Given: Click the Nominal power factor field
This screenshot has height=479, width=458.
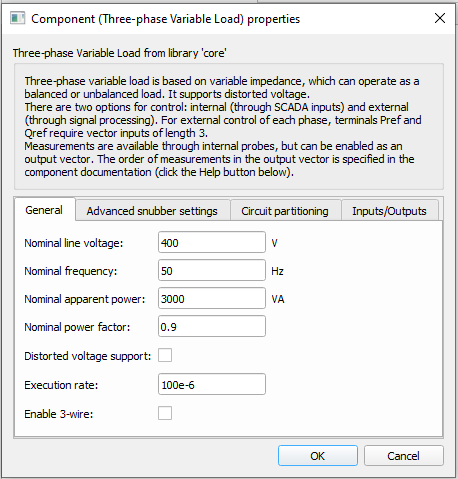Looking at the screenshot, I should 212,326.
